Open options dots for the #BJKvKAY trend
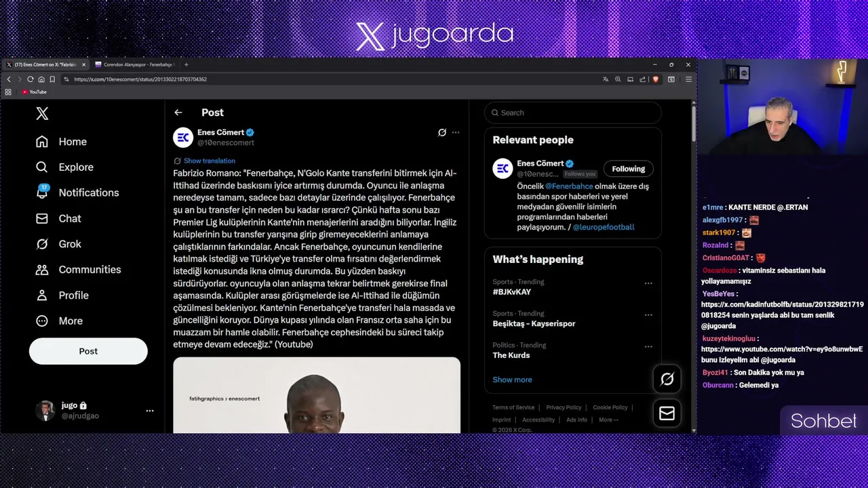The image size is (868, 488). (648, 283)
